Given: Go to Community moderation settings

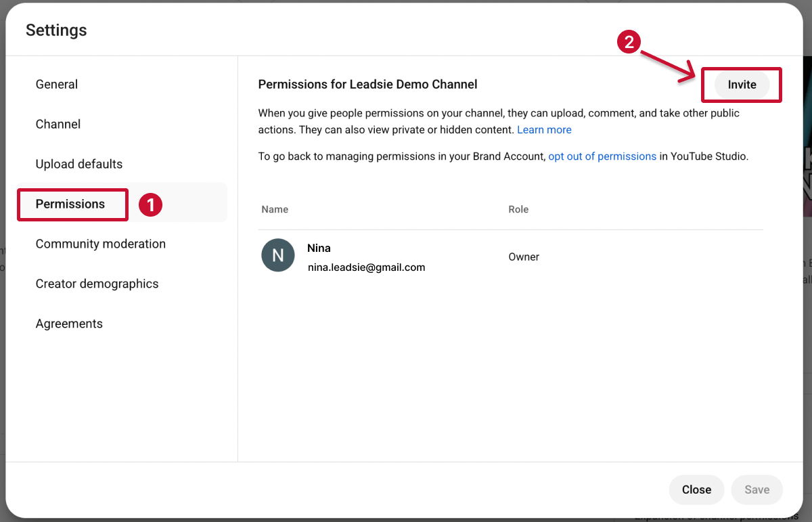Looking at the screenshot, I should pos(101,244).
